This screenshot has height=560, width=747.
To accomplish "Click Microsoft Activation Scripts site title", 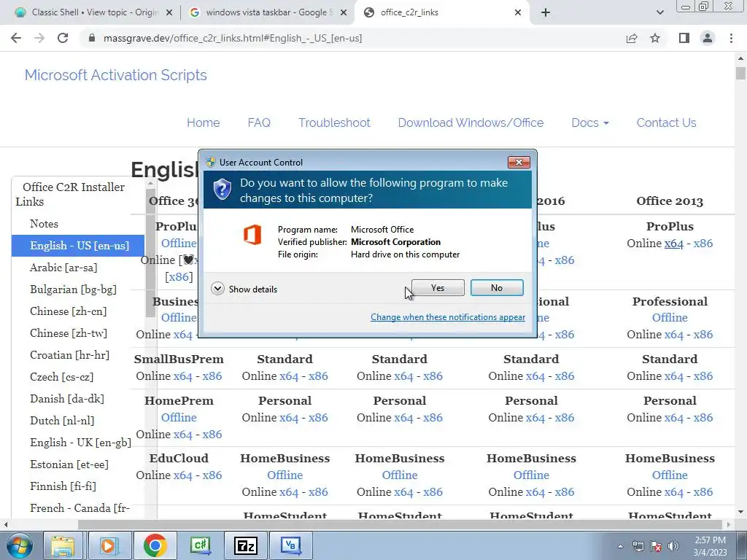I will (x=116, y=75).
